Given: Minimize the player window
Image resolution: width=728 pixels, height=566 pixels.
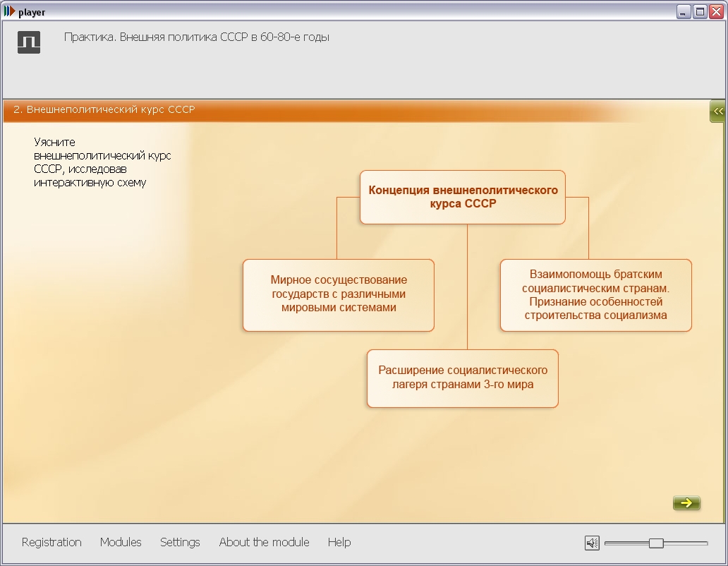Looking at the screenshot, I should [683, 12].
